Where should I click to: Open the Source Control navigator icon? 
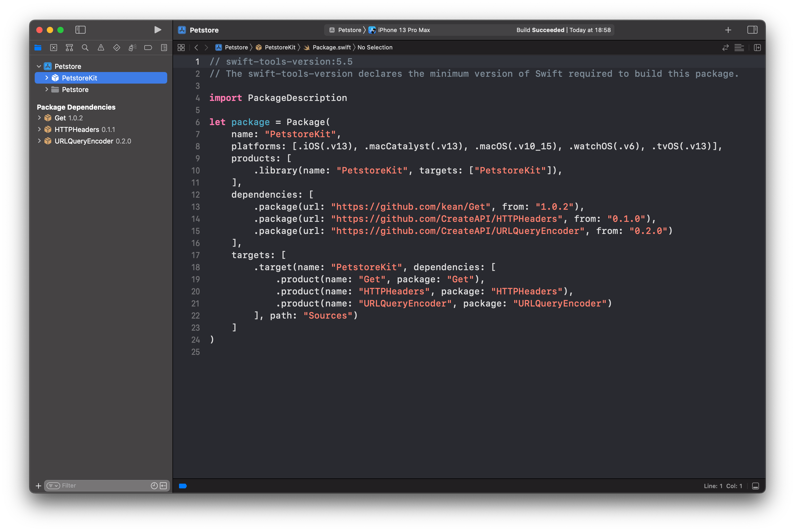pyautogui.click(x=54, y=48)
